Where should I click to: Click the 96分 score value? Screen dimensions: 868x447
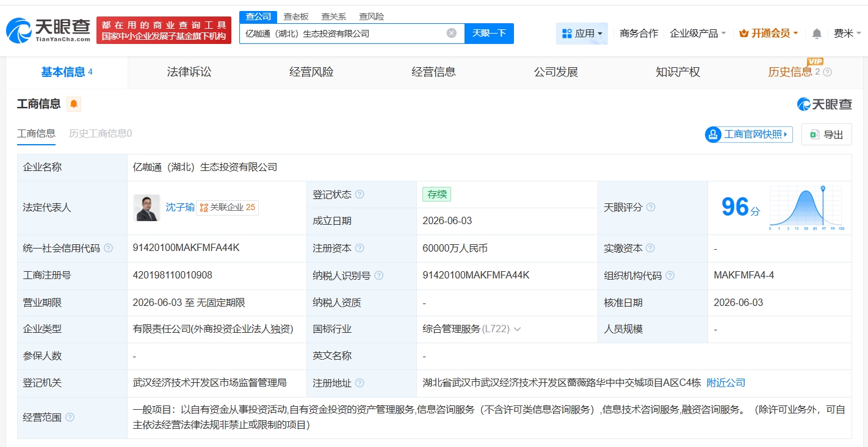click(741, 208)
